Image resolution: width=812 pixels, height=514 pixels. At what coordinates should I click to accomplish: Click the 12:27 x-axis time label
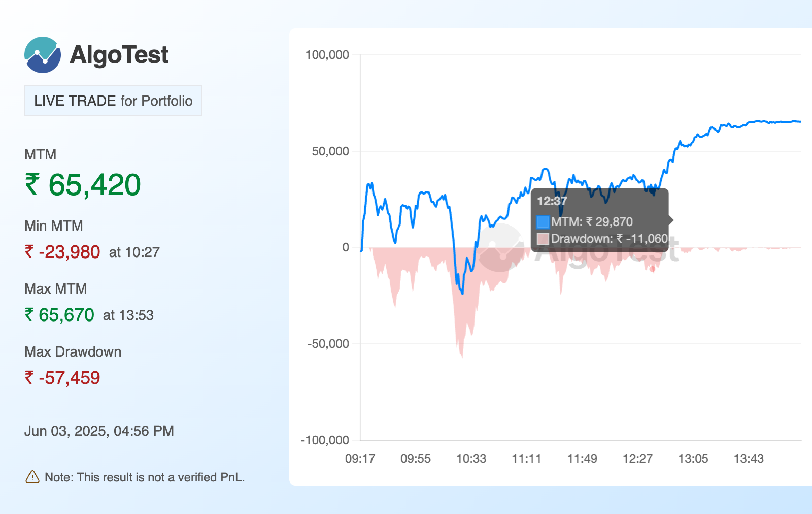tap(637, 459)
